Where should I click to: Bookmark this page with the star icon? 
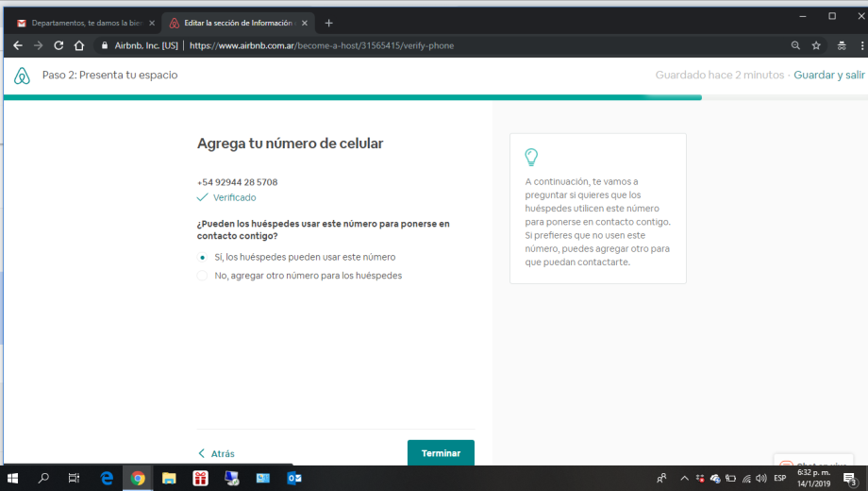point(816,45)
